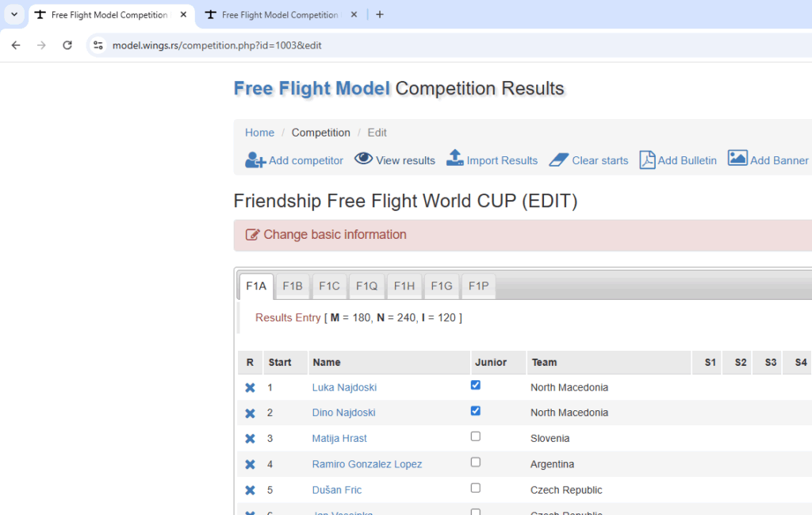This screenshot has width=812, height=515.
Task: Delete Matija Hrast row via X icon
Action: click(250, 438)
